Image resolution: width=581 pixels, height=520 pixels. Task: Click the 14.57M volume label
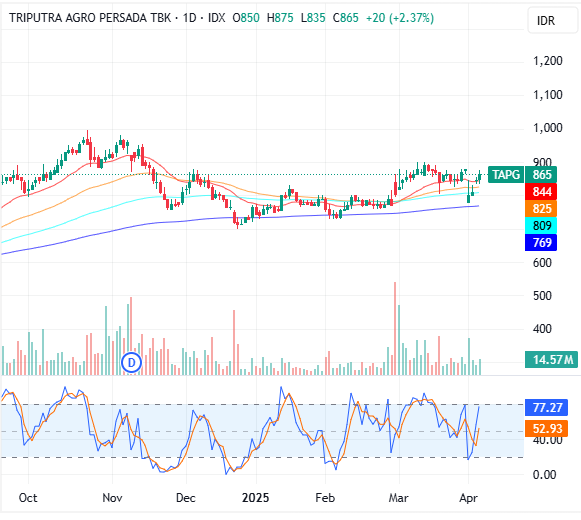coord(551,360)
